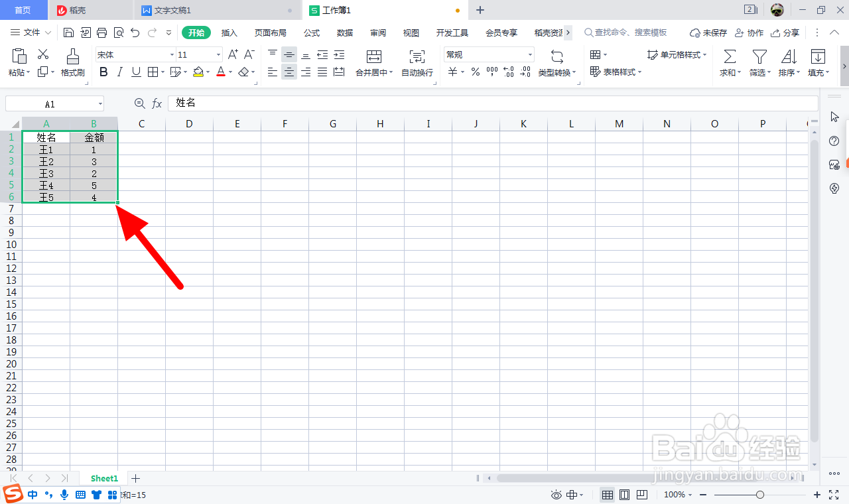Cut selection with the scissors icon
849x504 pixels.
point(43,54)
